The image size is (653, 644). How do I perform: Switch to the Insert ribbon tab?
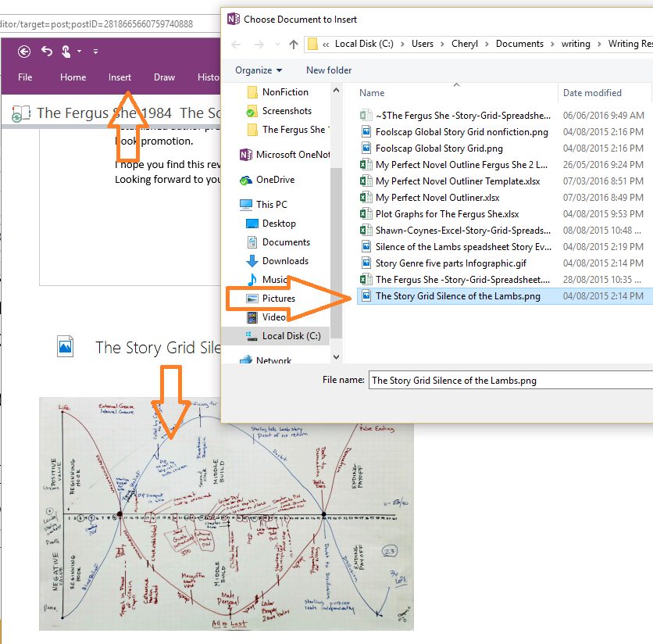[120, 77]
